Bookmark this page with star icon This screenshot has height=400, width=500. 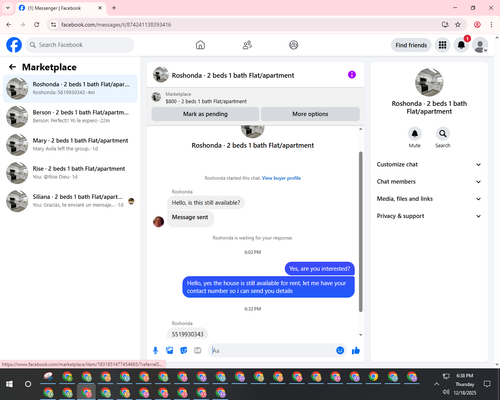pyautogui.click(x=458, y=25)
